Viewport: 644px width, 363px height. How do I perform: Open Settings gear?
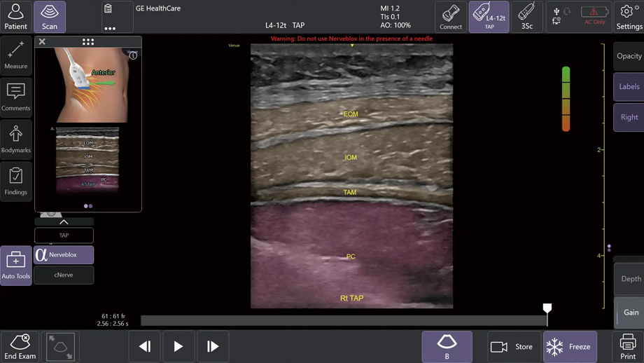[x=628, y=17]
